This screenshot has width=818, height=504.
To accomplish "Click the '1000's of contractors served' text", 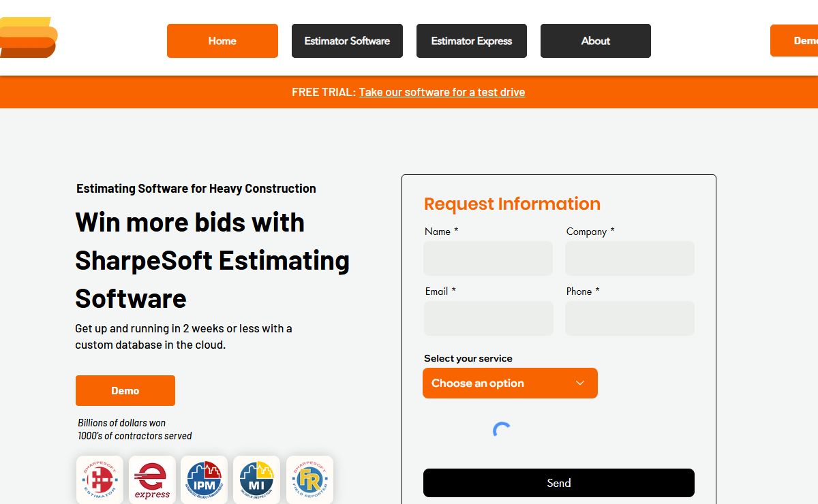I will coord(135,436).
